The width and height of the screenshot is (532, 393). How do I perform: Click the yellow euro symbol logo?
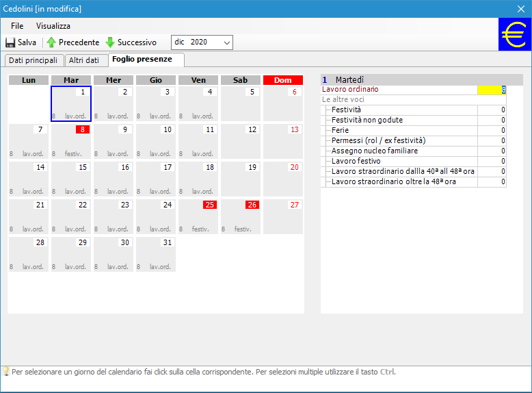click(x=514, y=34)
